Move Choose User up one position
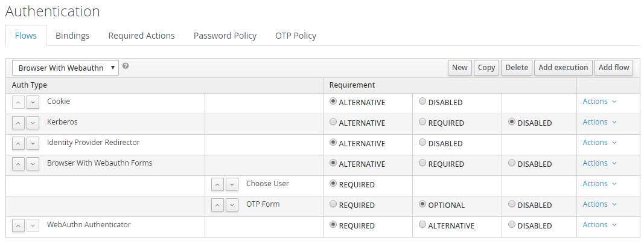Viewport: 644px width, 246px height. 218,184
